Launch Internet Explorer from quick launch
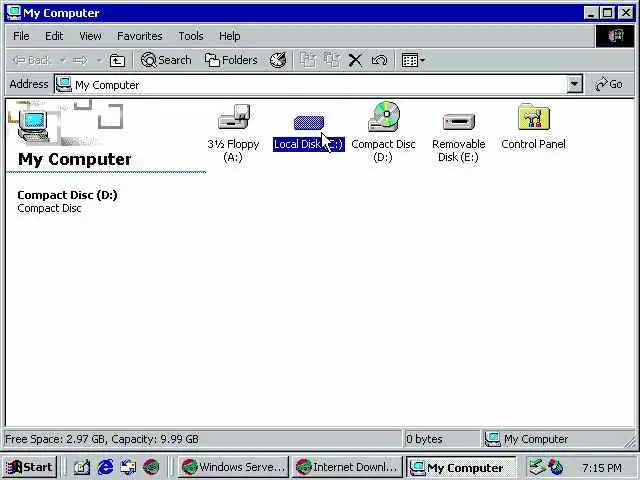The height and width of the screenshot is (480, 640). [x=105, y=467]
